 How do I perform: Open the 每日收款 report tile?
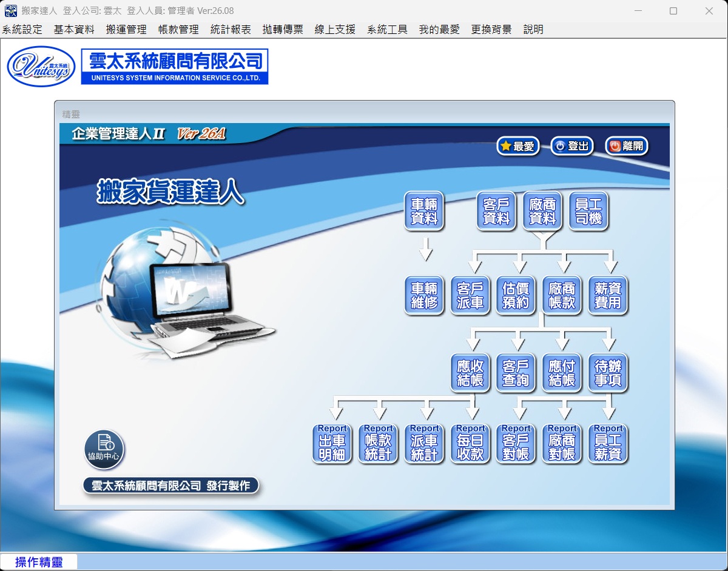pos(470,444)
